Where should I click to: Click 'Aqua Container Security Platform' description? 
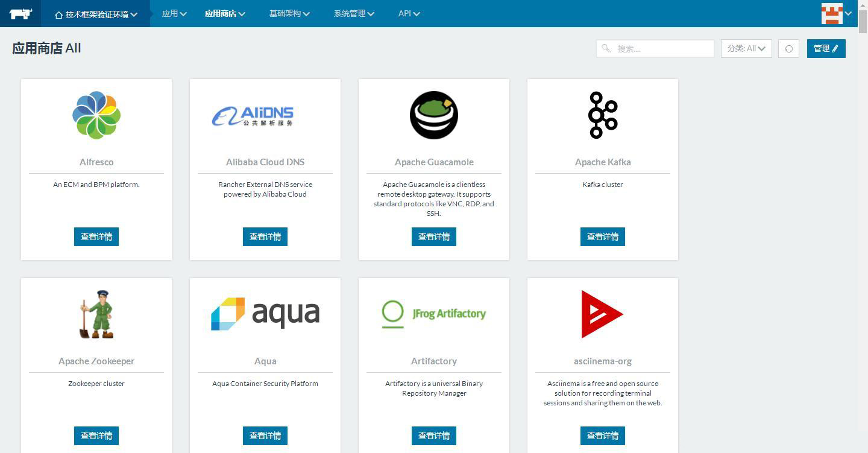[x=265, y=384]
